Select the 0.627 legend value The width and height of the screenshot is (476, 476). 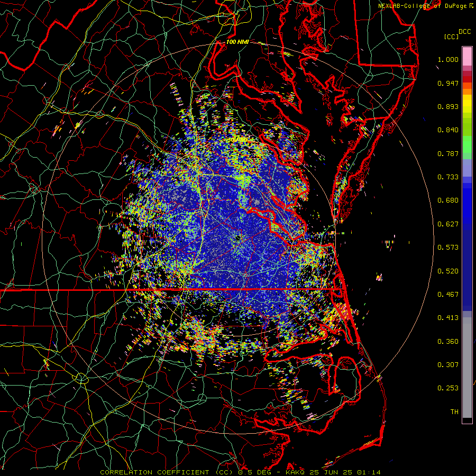pyautogui.click(x=448, y=224)
